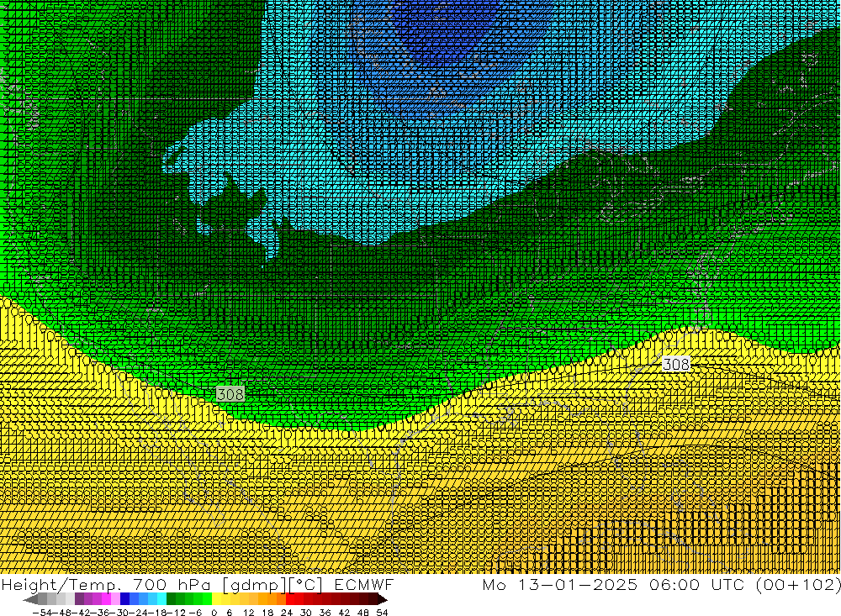Click the legend value 6
This screenshot has width=841, height=616.
(229, 613)
